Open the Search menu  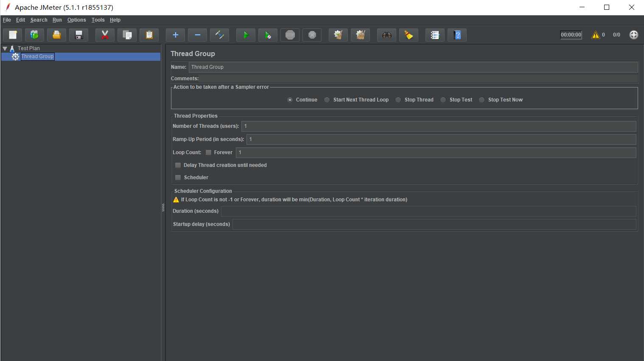pos(39,20)
